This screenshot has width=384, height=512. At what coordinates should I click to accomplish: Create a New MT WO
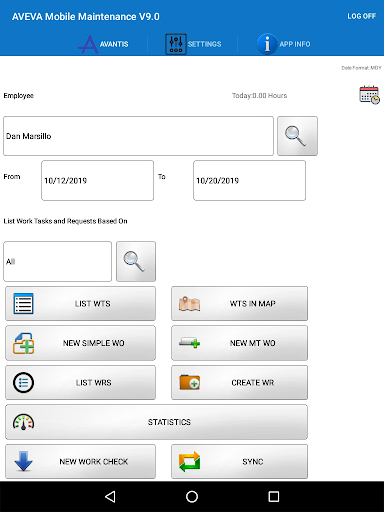click(x=239, y=343)
